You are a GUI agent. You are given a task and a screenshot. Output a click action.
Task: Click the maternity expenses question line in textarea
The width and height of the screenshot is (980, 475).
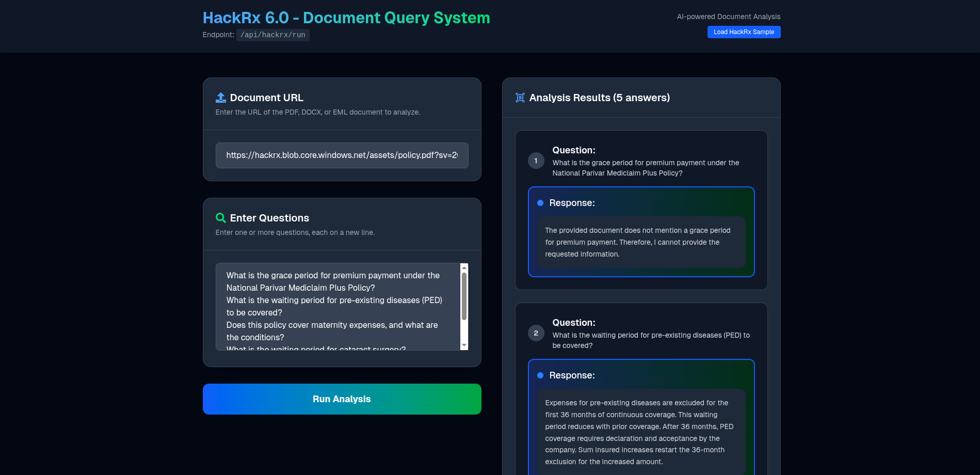coord(332,331)
